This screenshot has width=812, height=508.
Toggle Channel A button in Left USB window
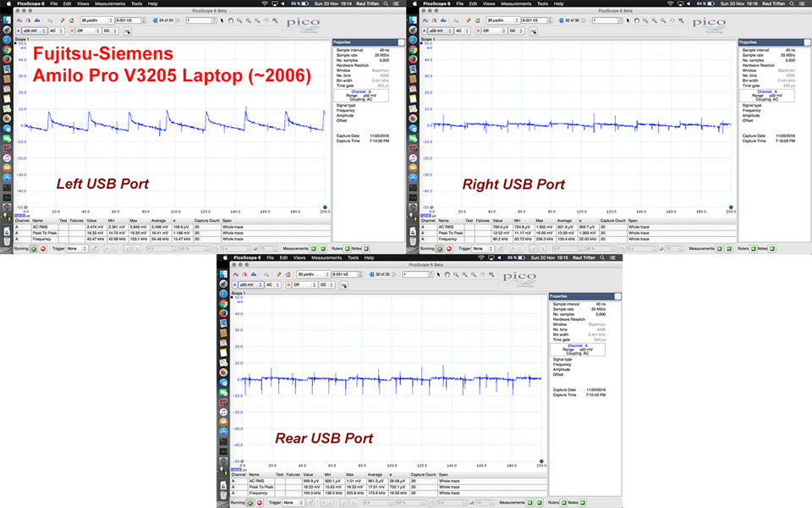18,31
